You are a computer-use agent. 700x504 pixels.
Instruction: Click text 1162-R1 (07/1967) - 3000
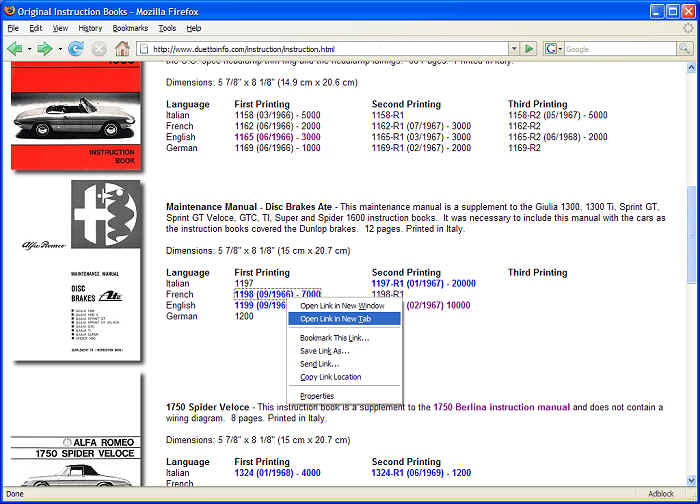pyautogui.click(x=421, y=126)
